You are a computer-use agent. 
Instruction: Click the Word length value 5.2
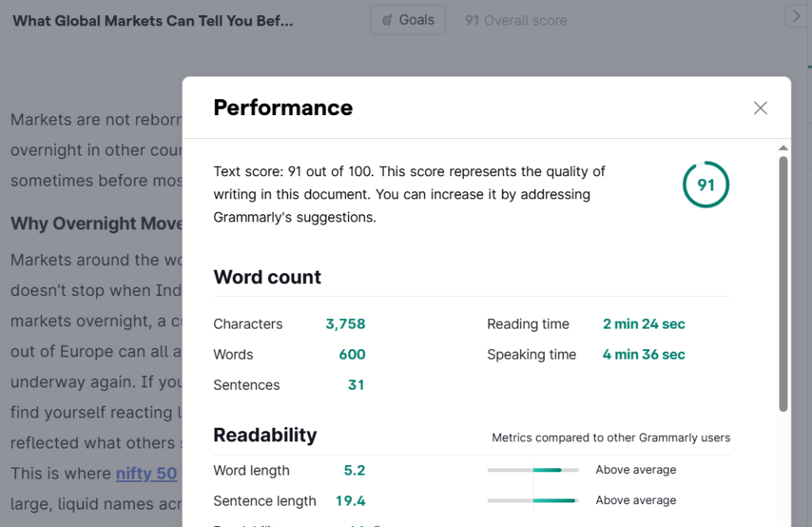(x=354, y=471)
